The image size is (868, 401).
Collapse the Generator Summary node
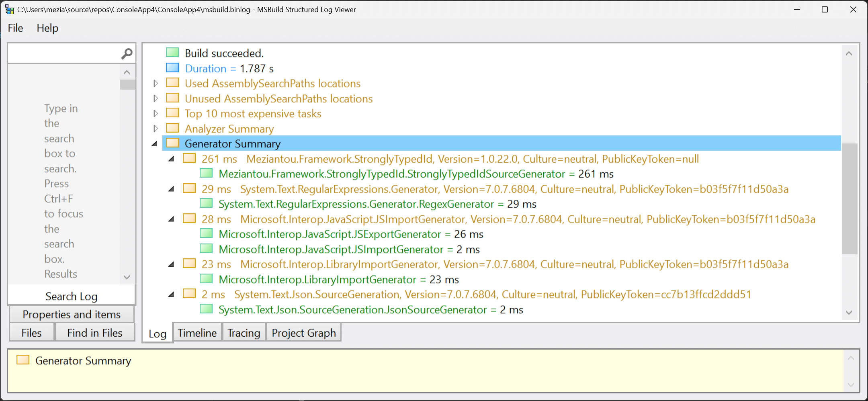(x=155, y=144)
